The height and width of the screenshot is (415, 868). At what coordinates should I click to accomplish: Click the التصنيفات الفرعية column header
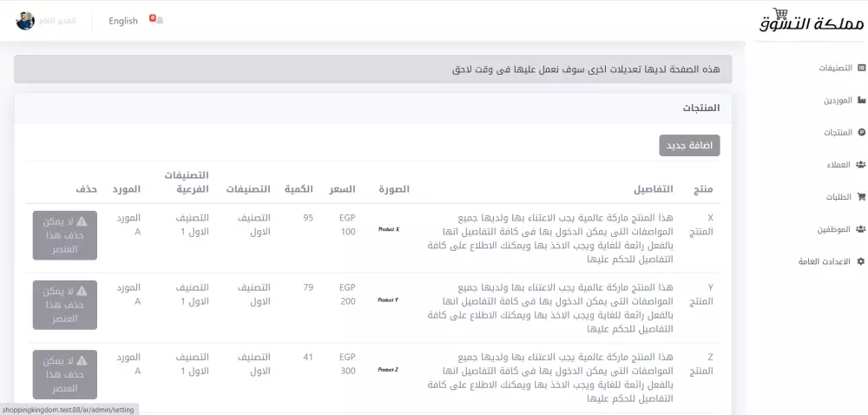coord(187,182)
